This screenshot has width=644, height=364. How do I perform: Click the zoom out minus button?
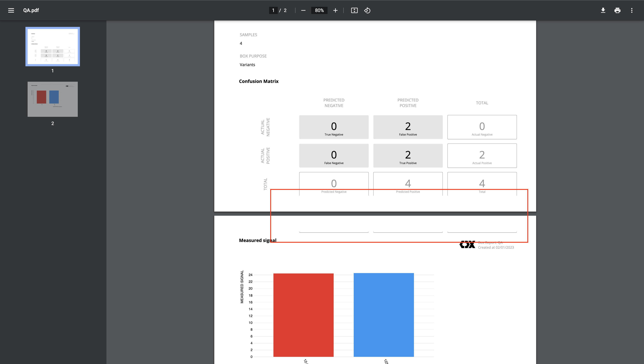click(x=303, y=10)
